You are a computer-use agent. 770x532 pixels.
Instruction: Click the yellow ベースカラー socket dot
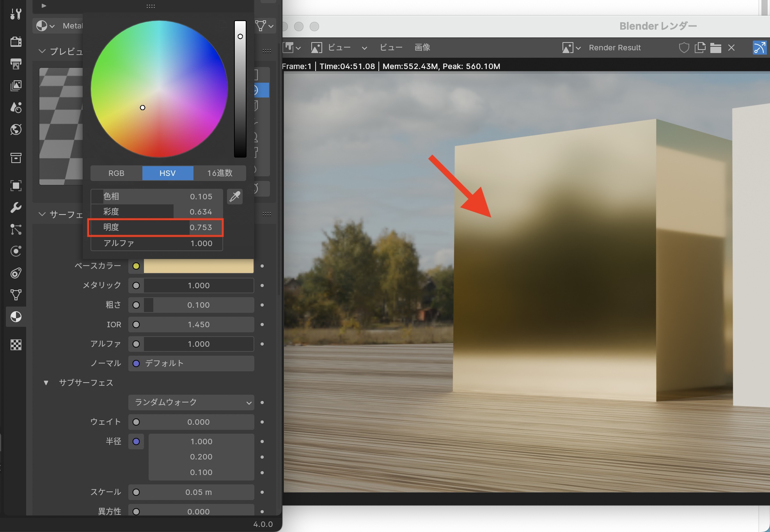pyautogui.click(x=136, y=266)
